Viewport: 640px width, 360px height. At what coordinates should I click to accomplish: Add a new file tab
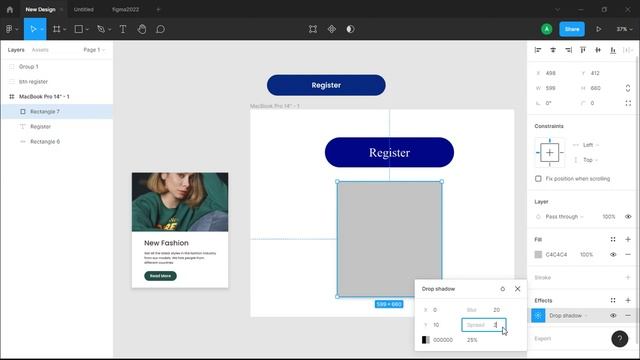(158, 9)
